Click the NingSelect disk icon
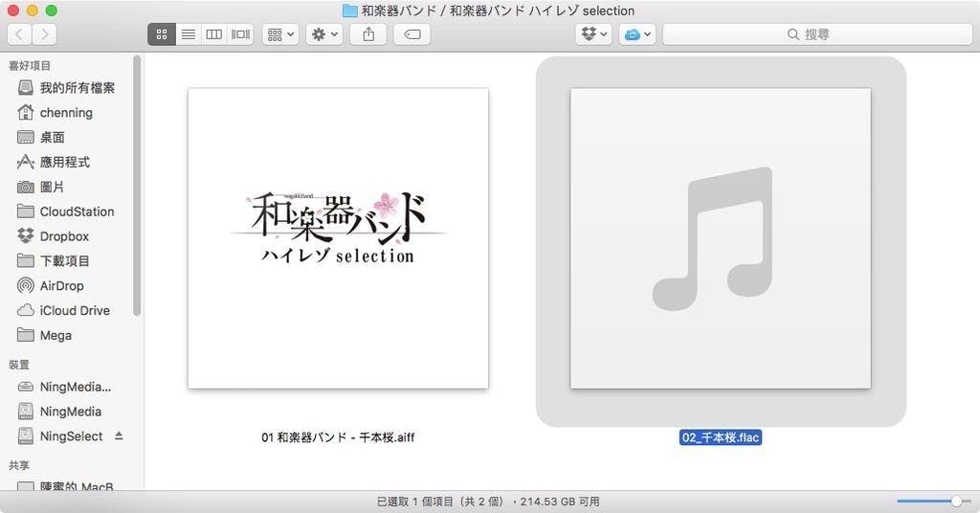Image resolution: width=980 pixels, height=513 pixels. click(26, 436)
